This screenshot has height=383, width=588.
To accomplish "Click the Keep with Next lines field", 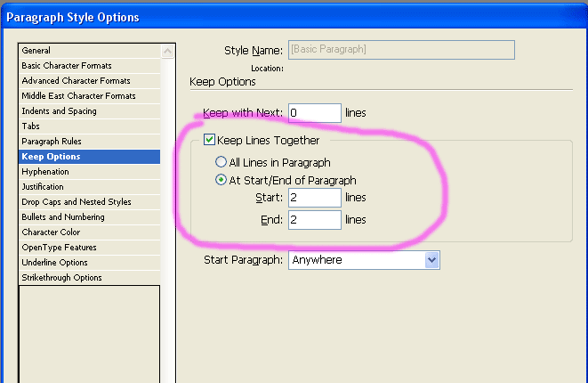I will point(315,113).
